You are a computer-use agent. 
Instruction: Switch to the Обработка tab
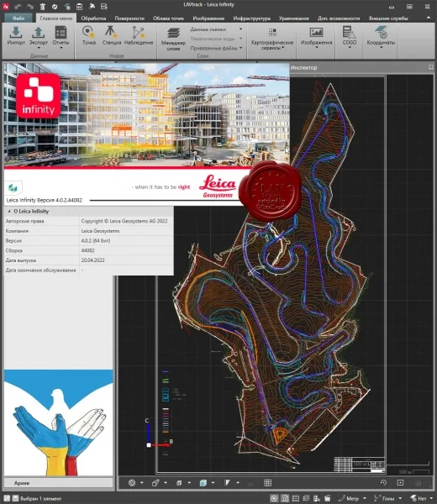[x=93, y=18]
